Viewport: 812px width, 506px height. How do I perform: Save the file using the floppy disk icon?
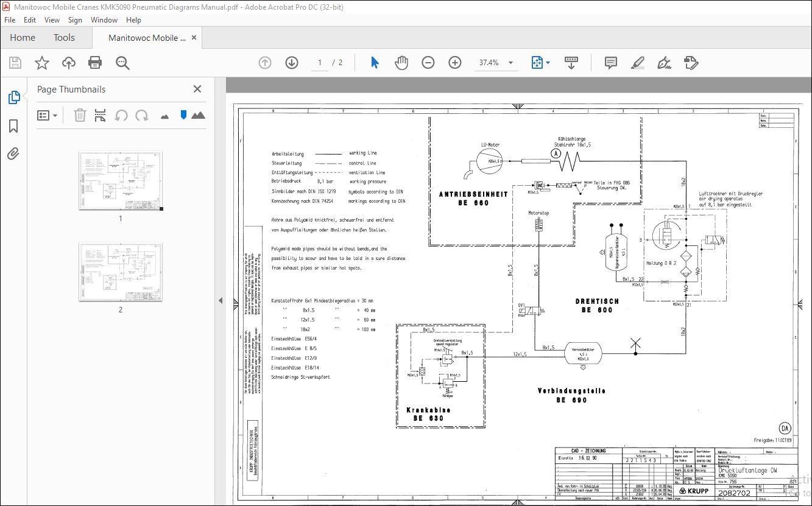pyautogui.click(x=15, y=63)
